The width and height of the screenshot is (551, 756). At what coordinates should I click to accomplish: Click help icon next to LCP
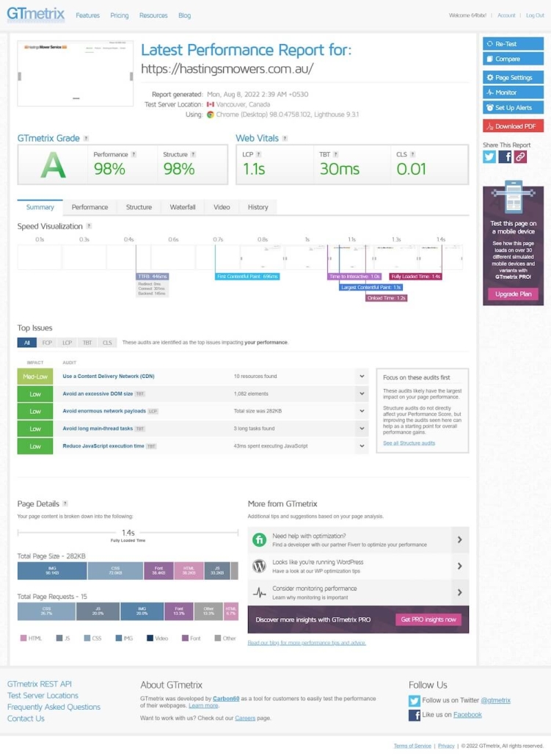258,154
